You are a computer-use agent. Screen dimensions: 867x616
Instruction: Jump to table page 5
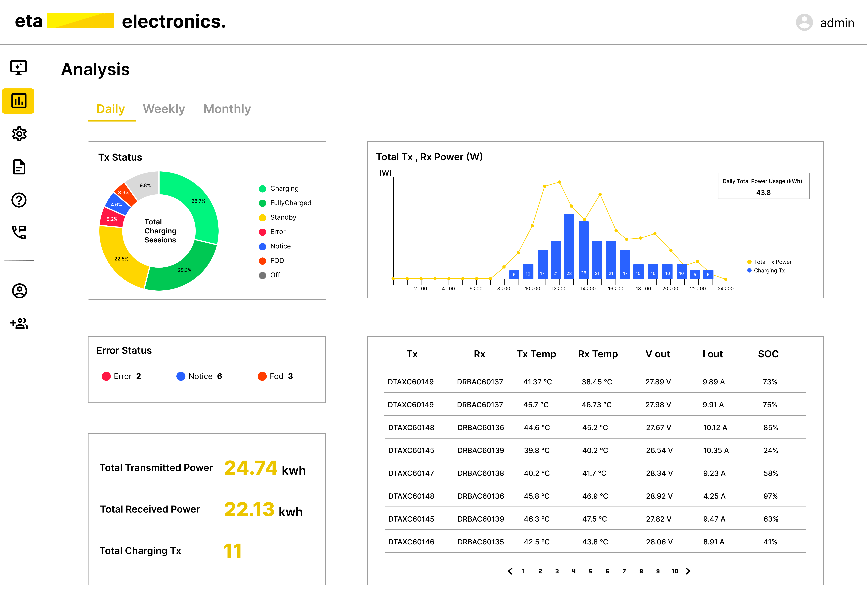tap(590, 571)
